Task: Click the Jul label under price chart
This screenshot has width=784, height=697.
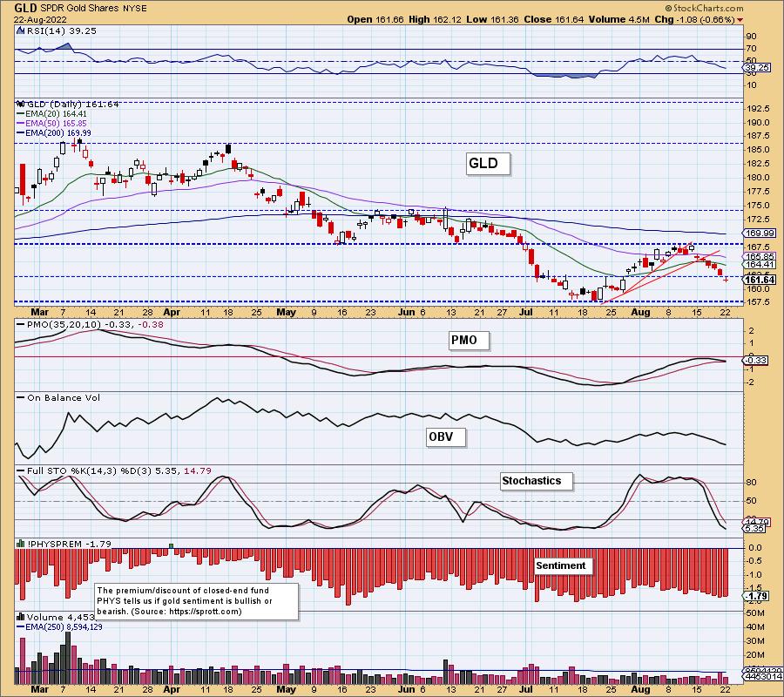Action: (x=526, y=312)
